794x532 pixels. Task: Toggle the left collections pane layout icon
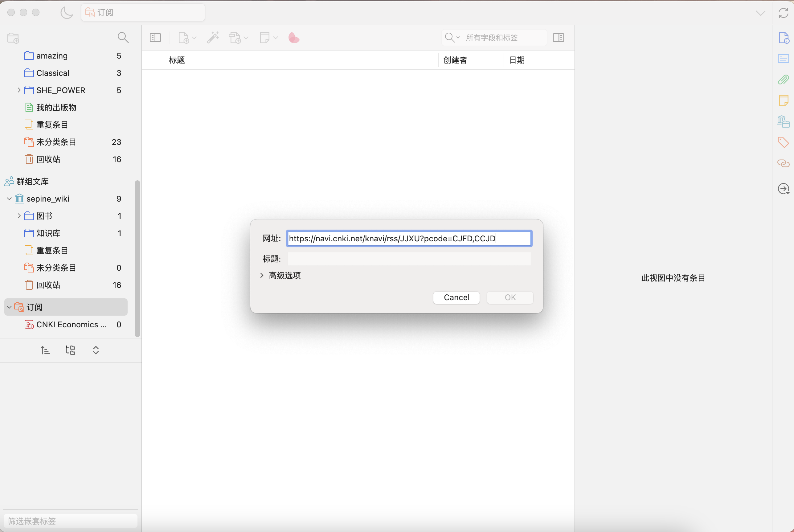155,38
